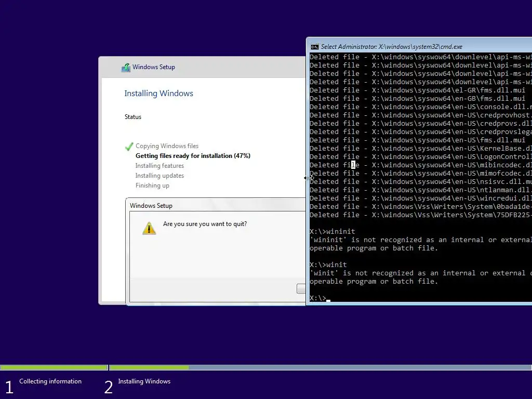Click the quit dialog's 'Windows Setup' title

pyautogui.click(x=151, y=206)
